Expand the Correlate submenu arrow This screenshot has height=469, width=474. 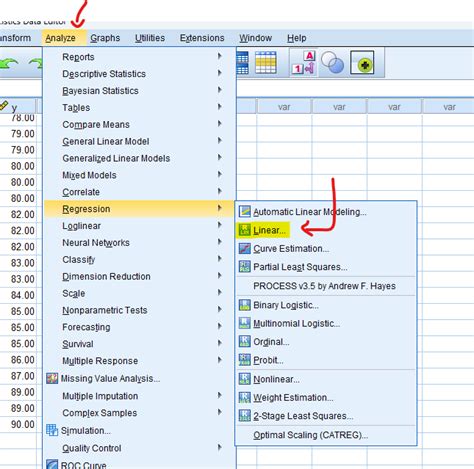point(219,191)
